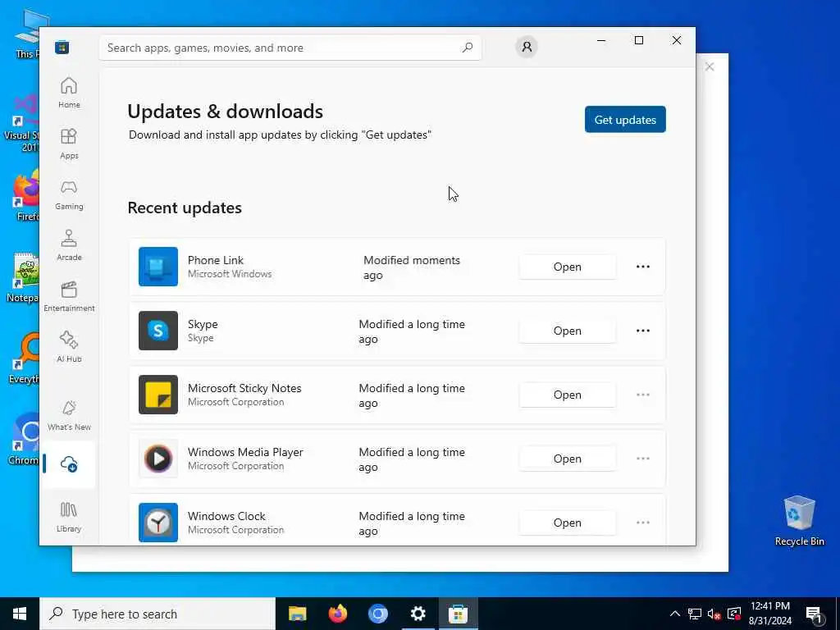
Task: Focus the Search apps, games, movies field
Action: click(x=290, y=48)
